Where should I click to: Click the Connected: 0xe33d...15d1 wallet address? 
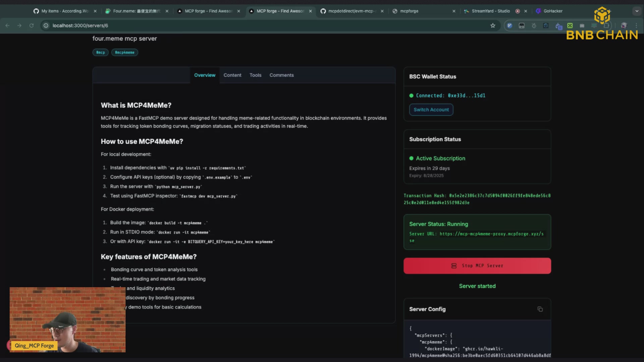click(x=450, y=96)
